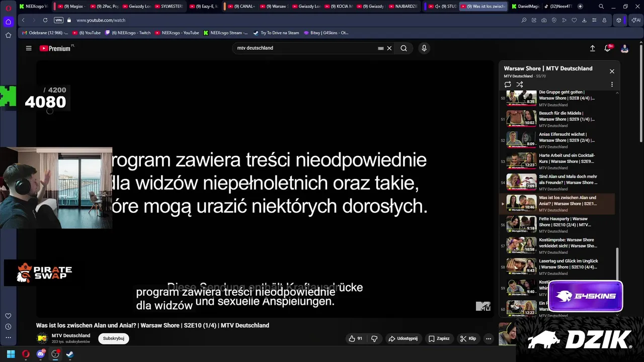Share the video via Udostępnij
The width and height of the screenshot is (644, 362).
click(403, 339)
